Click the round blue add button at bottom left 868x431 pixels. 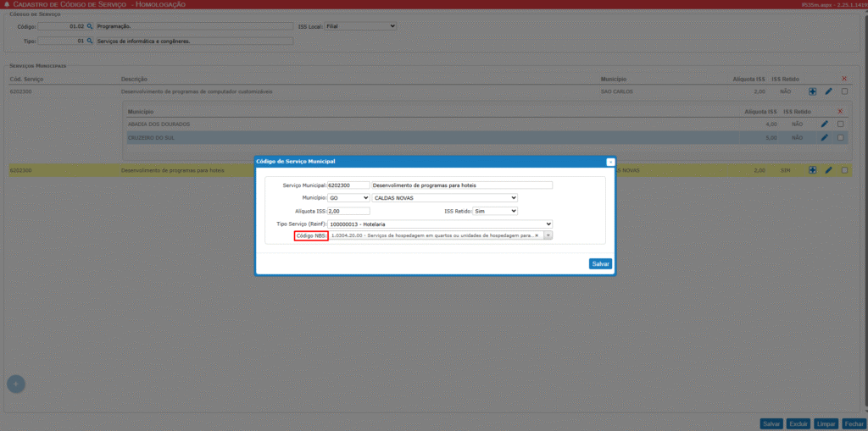pos(15,384)
